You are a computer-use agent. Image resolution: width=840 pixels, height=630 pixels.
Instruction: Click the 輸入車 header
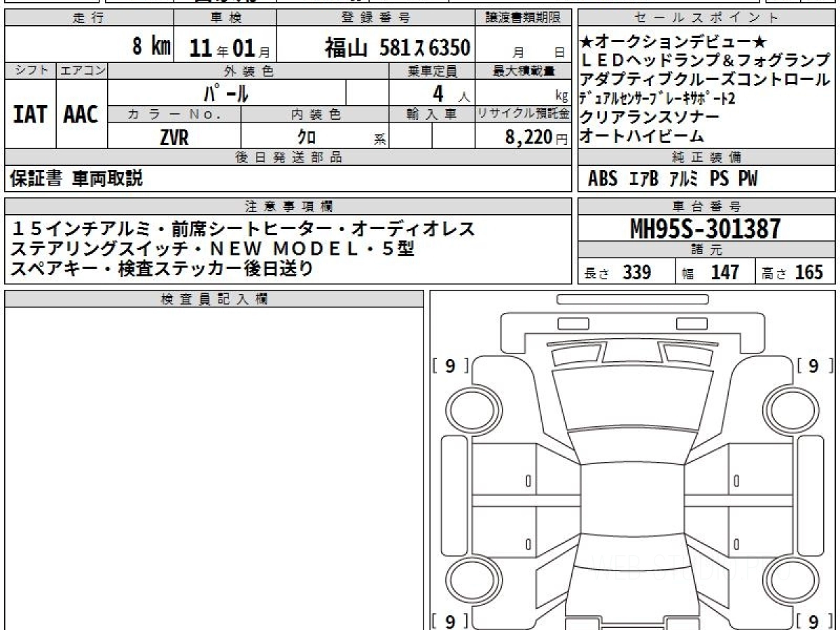pyautogui.click(x=432, y=114)
